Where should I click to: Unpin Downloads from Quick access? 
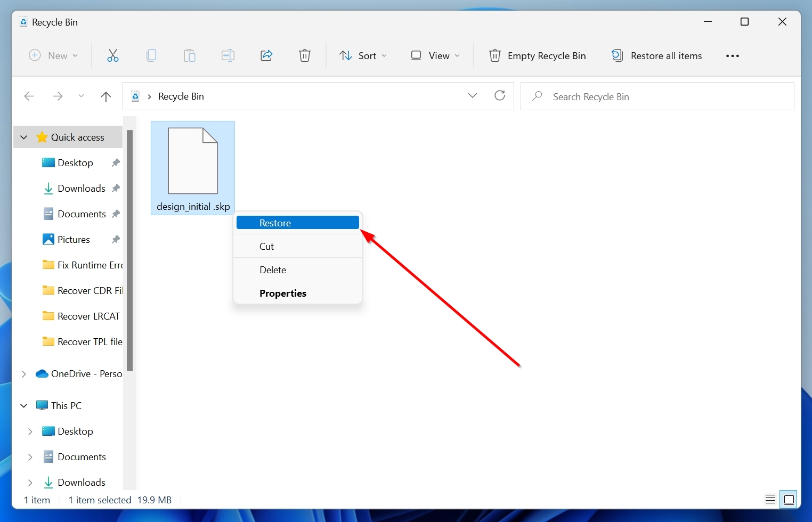pos(116,188)
